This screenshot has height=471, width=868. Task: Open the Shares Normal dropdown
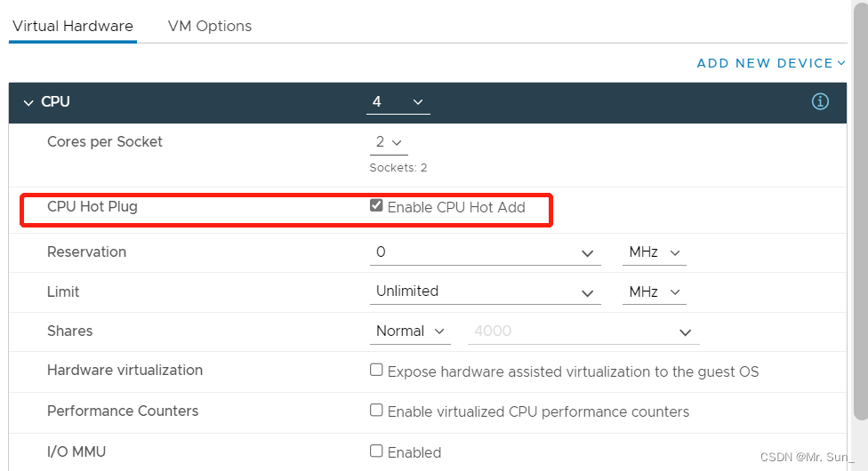click(410, 331)
